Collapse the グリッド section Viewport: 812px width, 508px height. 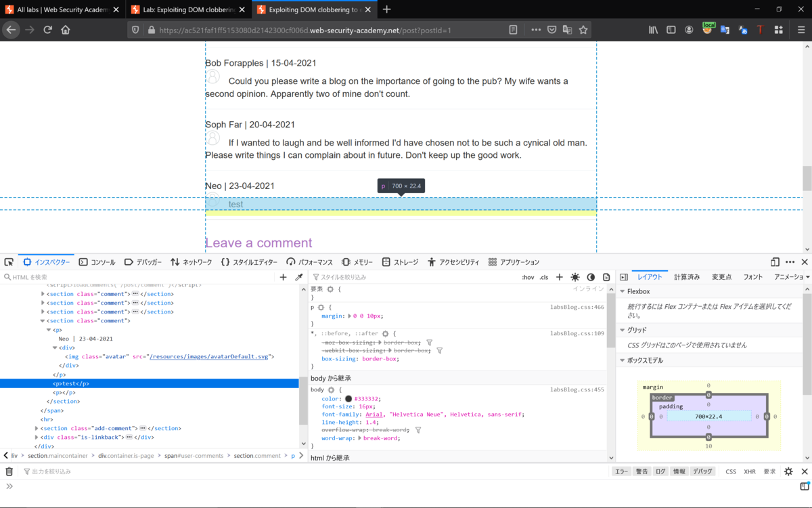coord(622,330)
